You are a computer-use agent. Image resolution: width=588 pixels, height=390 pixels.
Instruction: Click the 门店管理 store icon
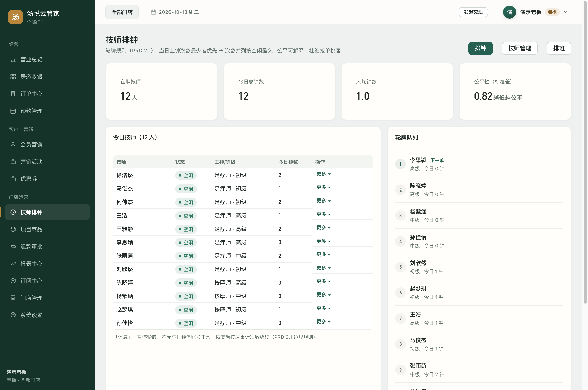click(x=13, y=298)
